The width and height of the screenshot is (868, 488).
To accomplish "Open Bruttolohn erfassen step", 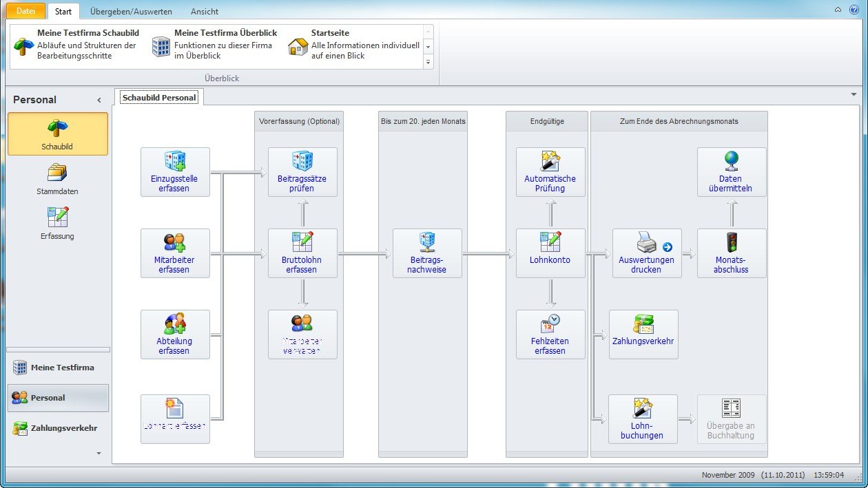I will 302,243.
